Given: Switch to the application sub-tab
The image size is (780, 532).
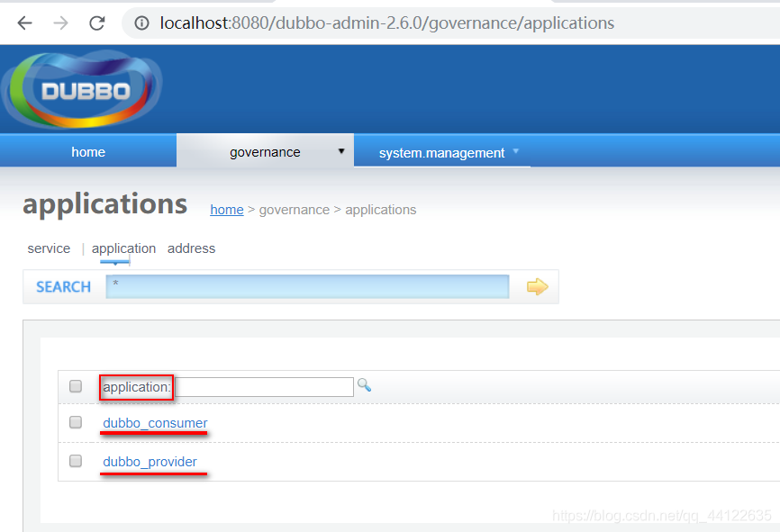Looking at the screenshot, I should coord(123,248).
